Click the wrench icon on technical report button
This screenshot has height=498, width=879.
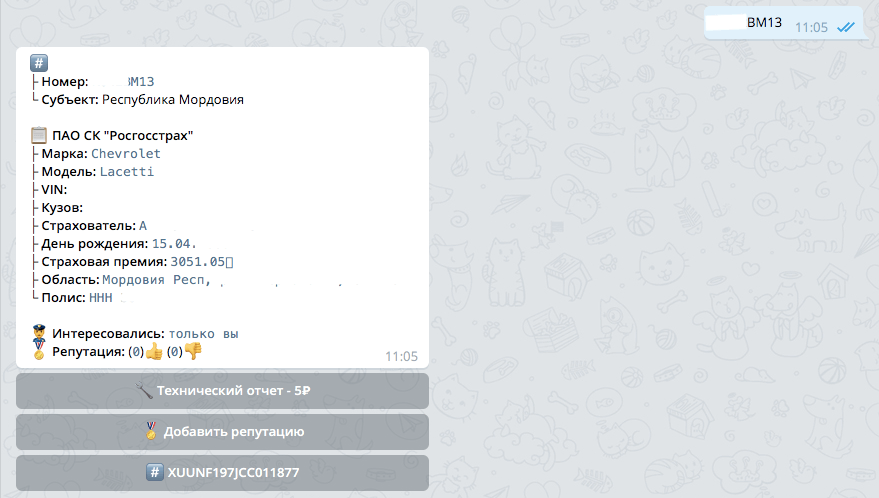[x=144, y=390]
